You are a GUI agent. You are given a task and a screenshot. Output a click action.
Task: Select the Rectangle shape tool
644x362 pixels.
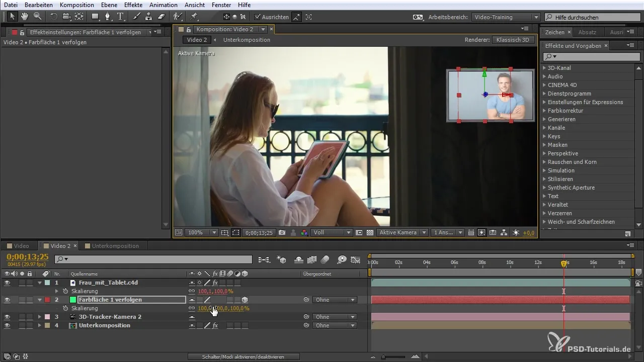95,17
